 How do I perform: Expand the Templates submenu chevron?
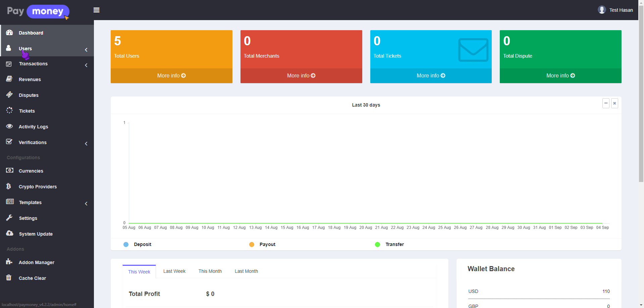coord(86,203)
